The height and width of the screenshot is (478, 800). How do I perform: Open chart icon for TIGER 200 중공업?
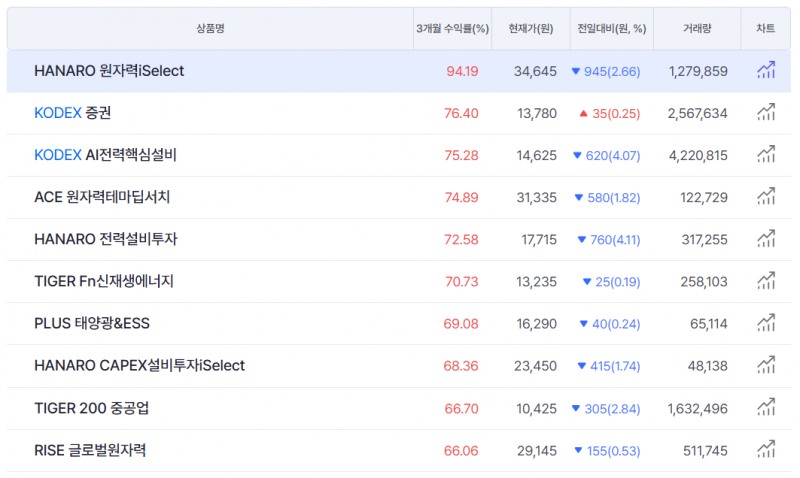point(766,408)
